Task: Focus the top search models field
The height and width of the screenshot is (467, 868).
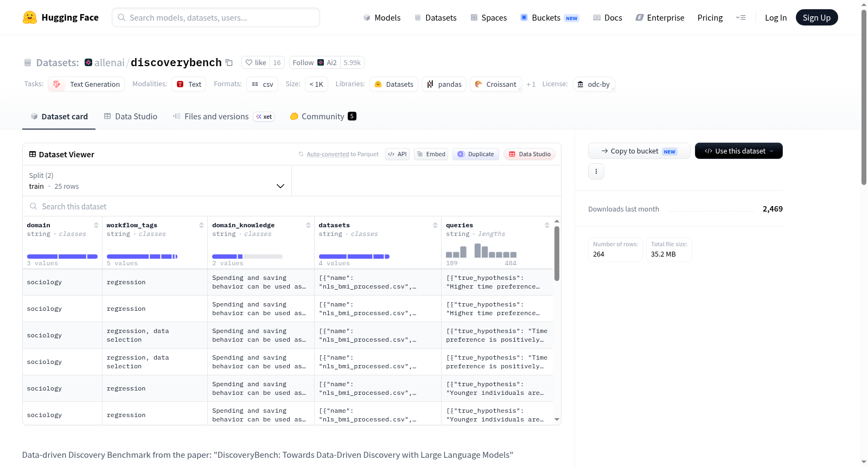Action: click(x=216, y=17)
